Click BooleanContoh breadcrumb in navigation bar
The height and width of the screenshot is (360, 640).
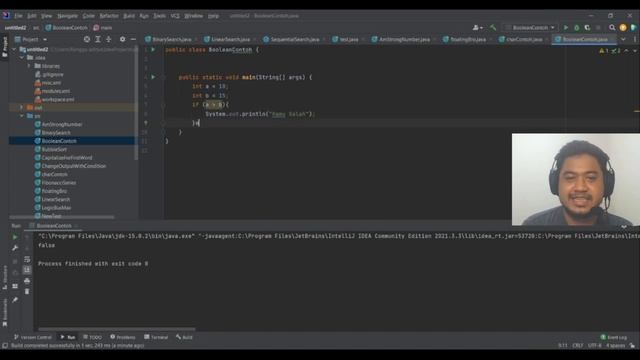[67, 28]
